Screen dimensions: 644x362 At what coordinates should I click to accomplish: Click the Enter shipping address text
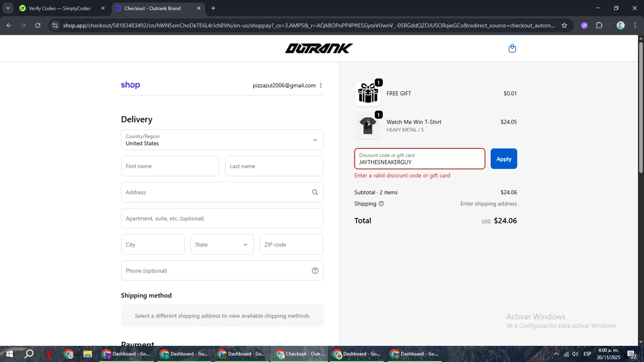tap(489, 204)
